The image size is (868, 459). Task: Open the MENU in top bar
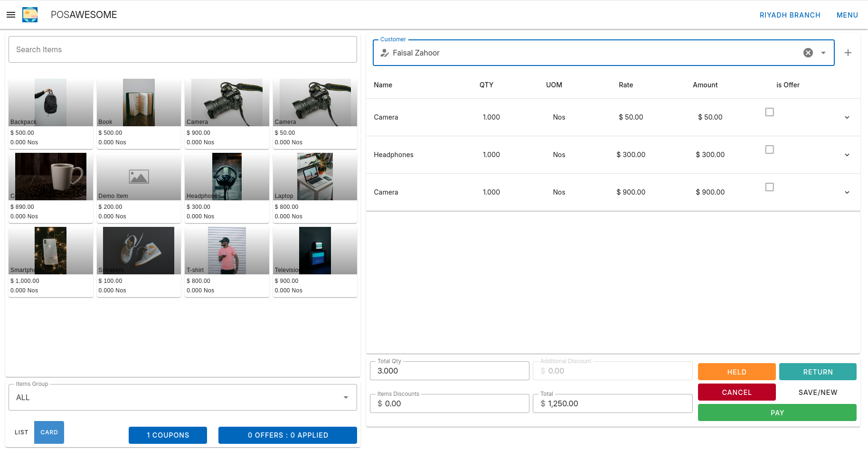tap(847, 15)
